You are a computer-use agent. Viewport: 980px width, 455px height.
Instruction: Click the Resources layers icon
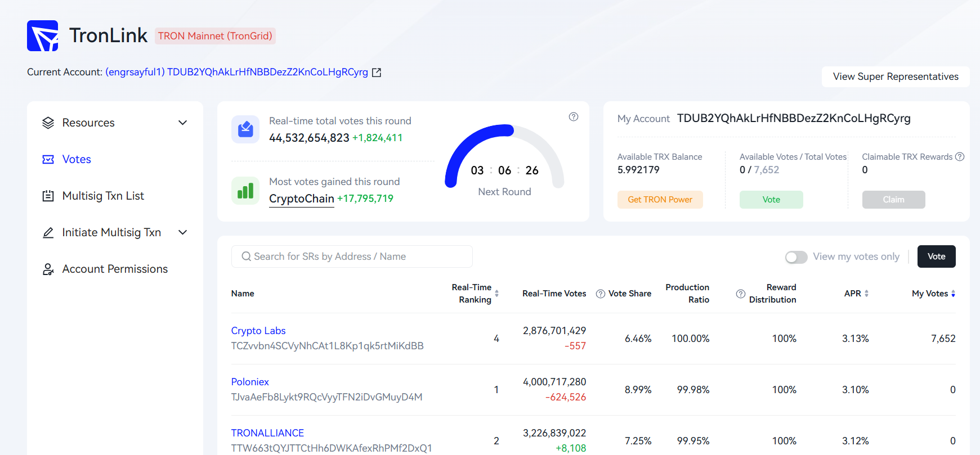click(x=48, y=123)
